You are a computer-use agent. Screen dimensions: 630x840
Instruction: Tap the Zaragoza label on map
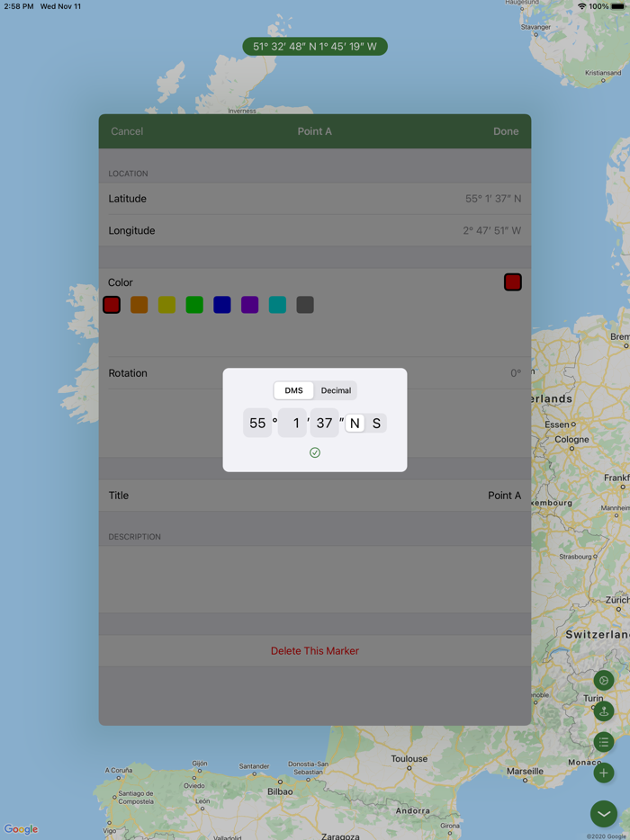340,836
